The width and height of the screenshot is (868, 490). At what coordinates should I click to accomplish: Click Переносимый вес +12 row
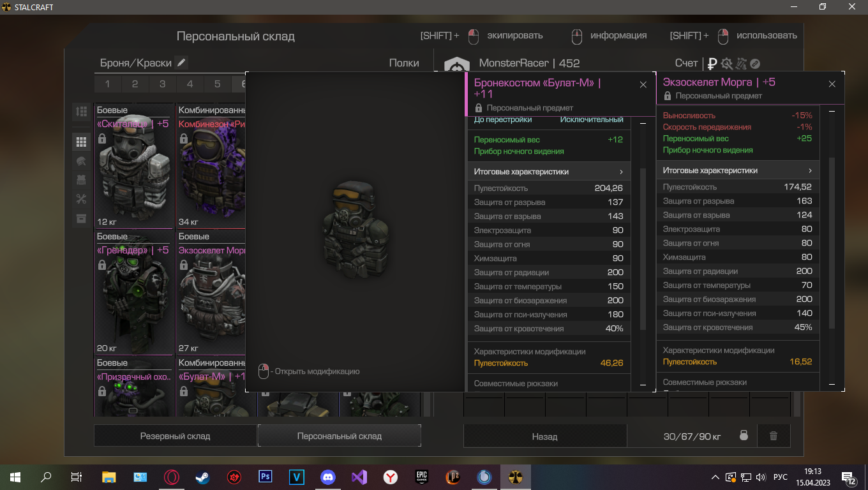(x=549, y=140)
